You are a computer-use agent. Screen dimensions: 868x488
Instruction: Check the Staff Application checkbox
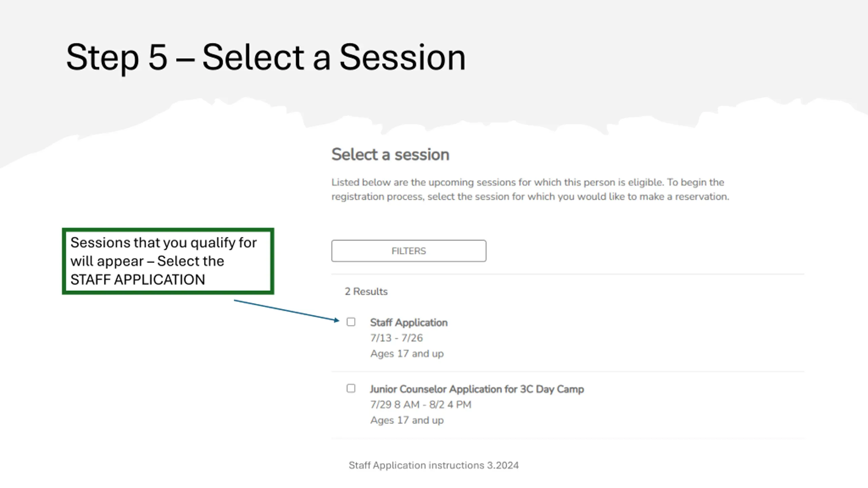point(351,322)
